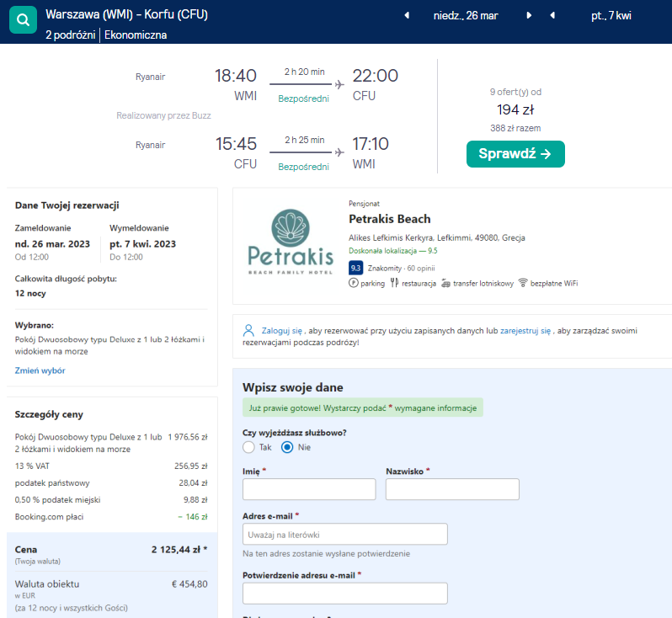The width and height of the screenshot is (672, 618).
Task: Click the restauracja fork and knife icon
Action: click(x=394, y=283)
